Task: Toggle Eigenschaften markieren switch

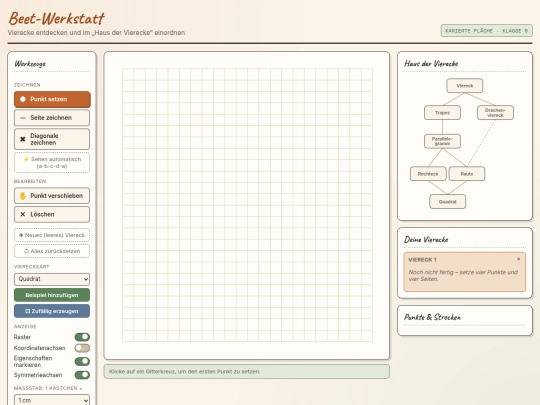Action: [x=82, y=361]
